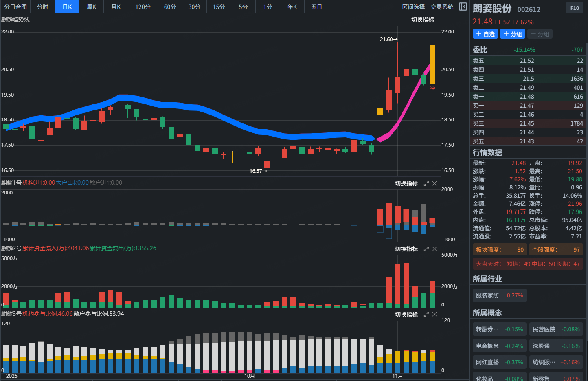Close the 麒麟3号 indicator panel
The width and height of the screenshot is (588, 381).
pos(434,315)
